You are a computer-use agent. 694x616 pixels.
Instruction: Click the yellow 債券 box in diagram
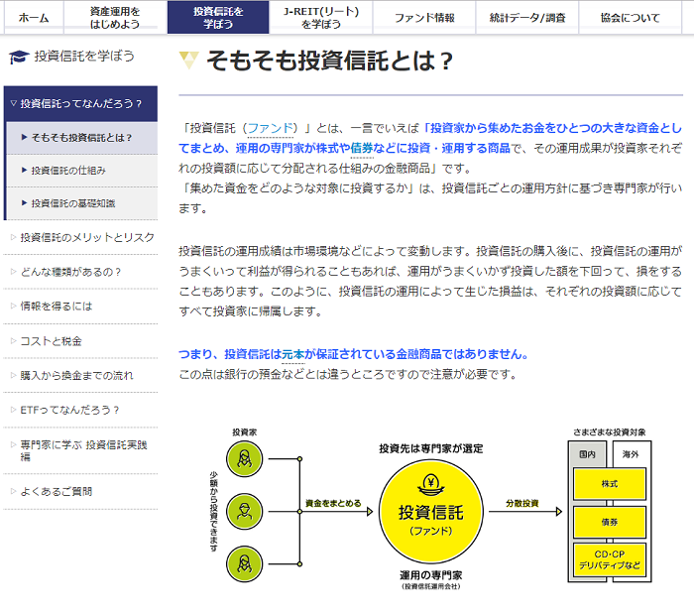[610, 522]
